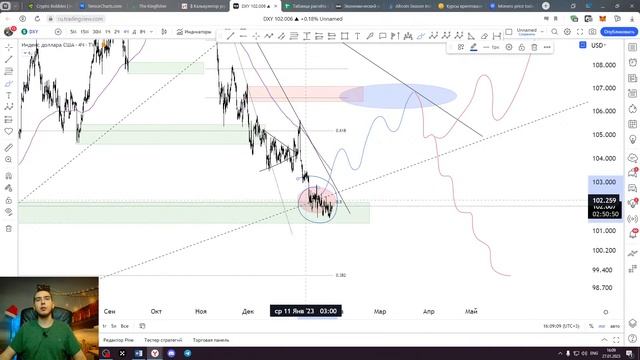Enter fullscreen mode
Image resolution: width=640 pixels, height=360 pixels.
[x=580, y=32]
